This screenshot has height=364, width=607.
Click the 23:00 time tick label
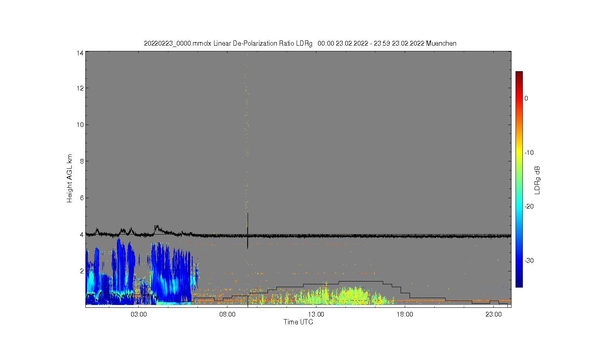[493, 314]
